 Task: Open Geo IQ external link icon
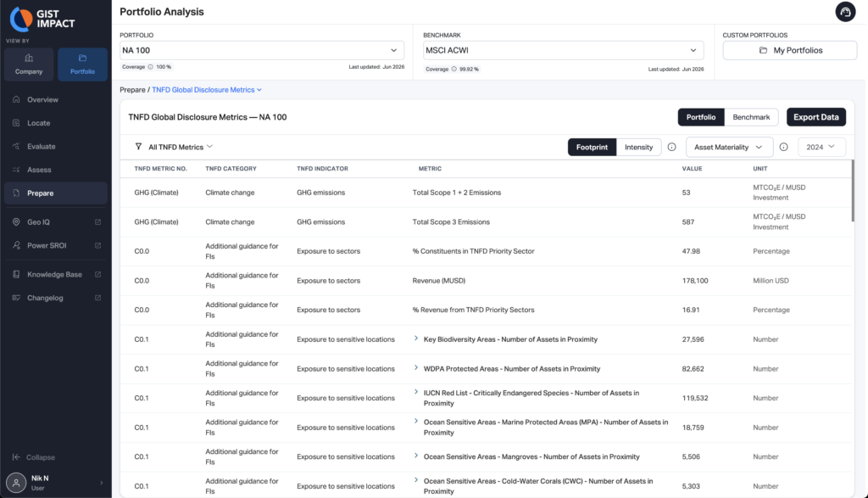pyautogui.click(x=98, y=222)
